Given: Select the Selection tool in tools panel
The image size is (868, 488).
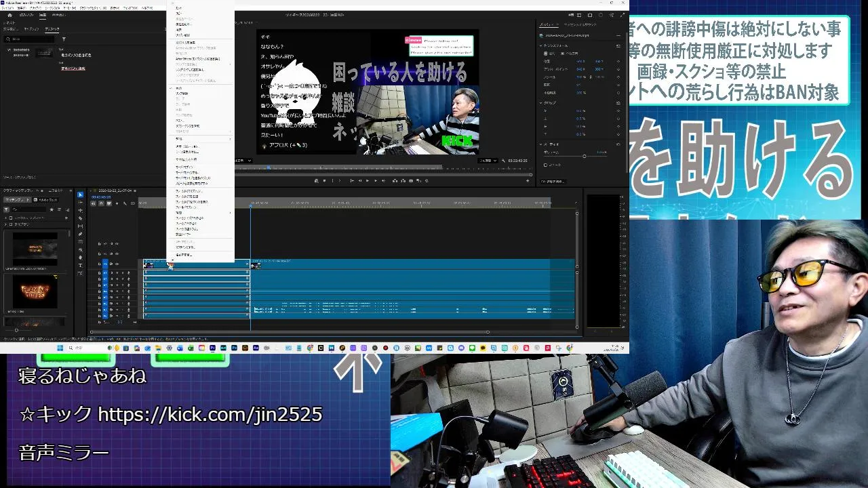Looking at the screenshot, I should 80,195.
